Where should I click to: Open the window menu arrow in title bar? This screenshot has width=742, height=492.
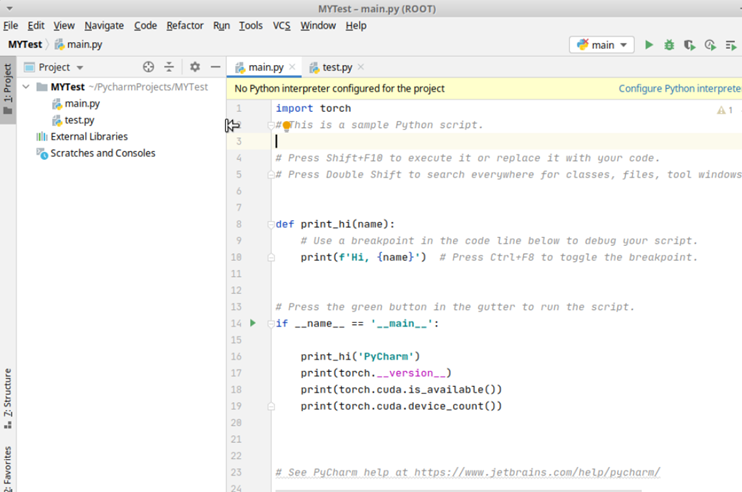9,9
